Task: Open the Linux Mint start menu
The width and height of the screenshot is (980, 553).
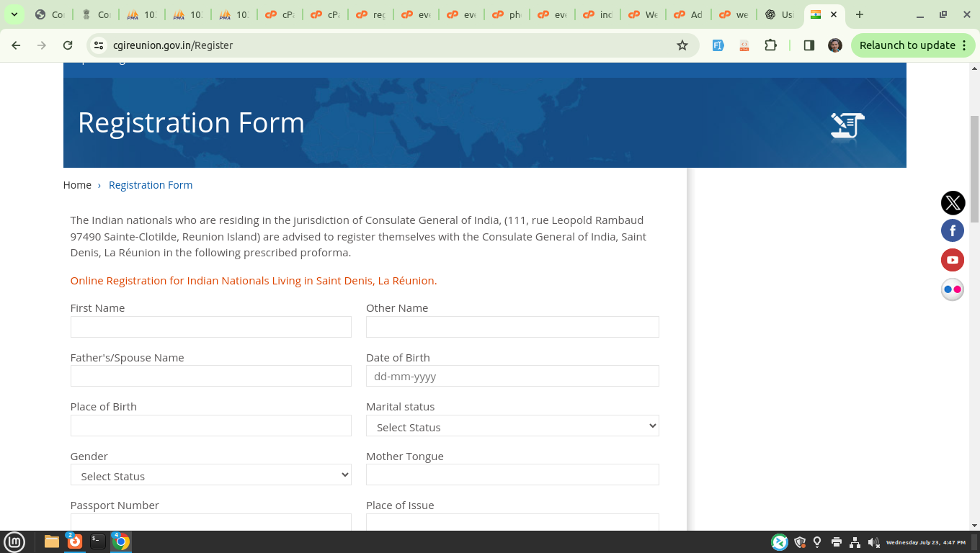Action: pyautogui.click(x=14, y=541)
